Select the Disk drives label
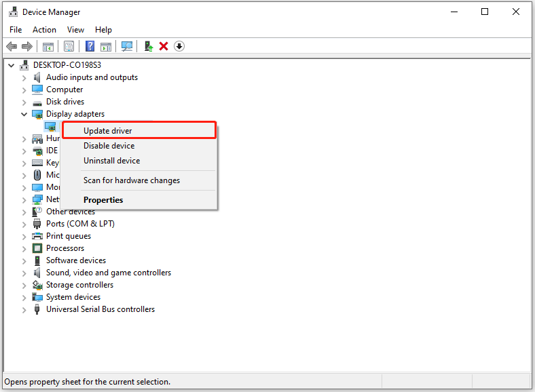Screen dimensions: 535x392 pyautogui.click(x=64, y=102)
